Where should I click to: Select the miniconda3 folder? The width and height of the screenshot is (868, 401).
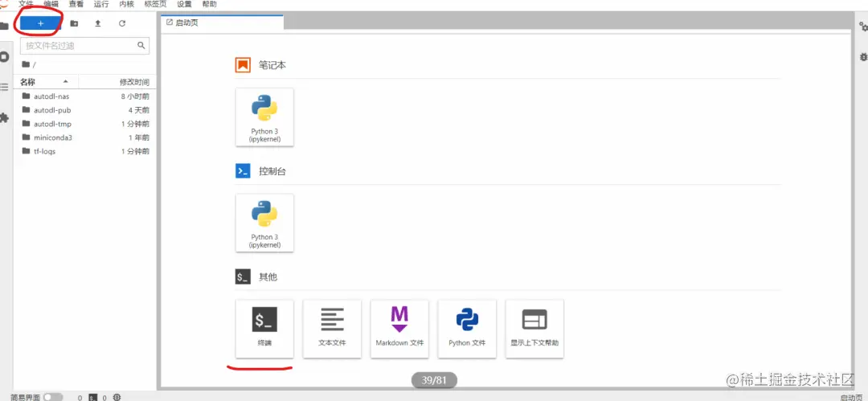(85, 137)
